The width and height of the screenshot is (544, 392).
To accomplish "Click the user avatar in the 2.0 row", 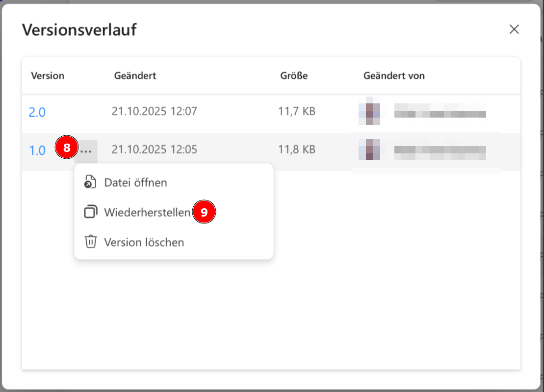I will (369, 111).
